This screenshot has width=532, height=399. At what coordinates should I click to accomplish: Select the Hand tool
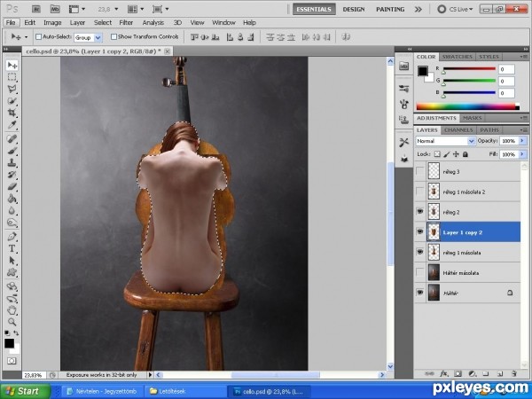pyautogui.click(x=12, y=309)
